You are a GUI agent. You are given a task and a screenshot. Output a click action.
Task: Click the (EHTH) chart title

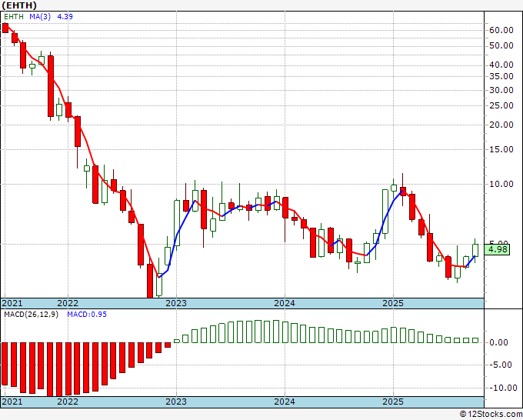(19, 5)
